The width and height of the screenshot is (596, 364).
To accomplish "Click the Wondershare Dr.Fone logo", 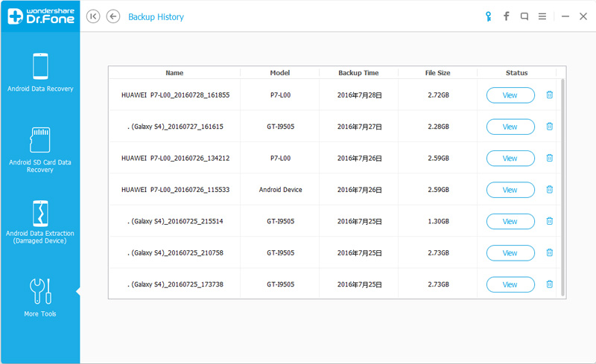I will (x=41, y=16).
